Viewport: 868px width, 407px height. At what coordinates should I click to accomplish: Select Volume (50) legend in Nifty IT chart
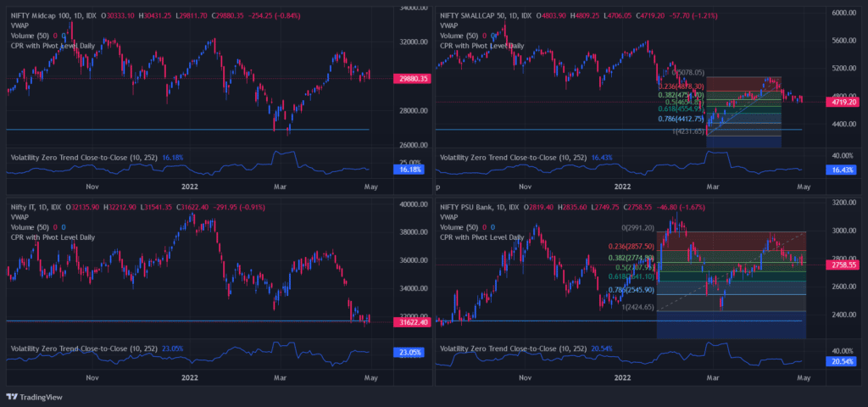click(31, 227)
